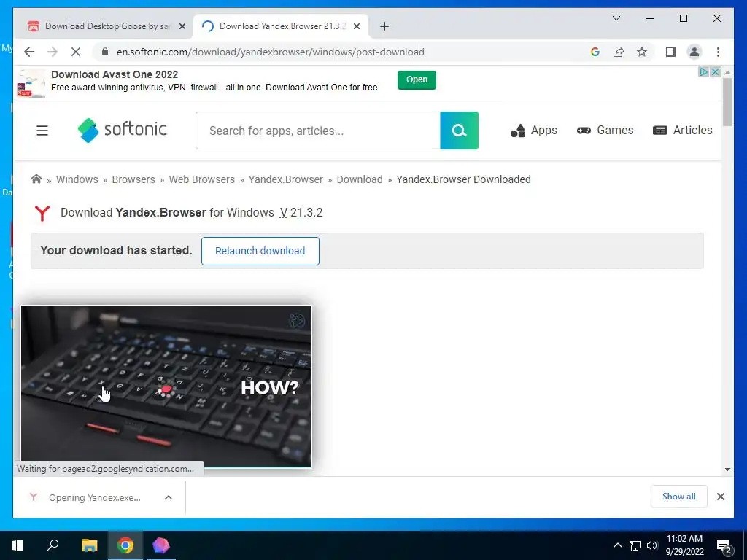Click the scrollbar down arrow
The height and width of the screenshot is (560, 747).
tap(727, 470)
